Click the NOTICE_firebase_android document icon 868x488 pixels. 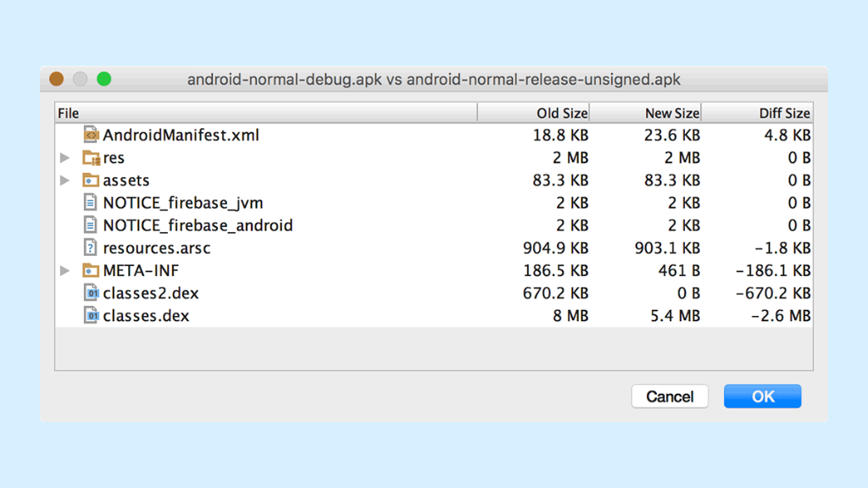90,225
